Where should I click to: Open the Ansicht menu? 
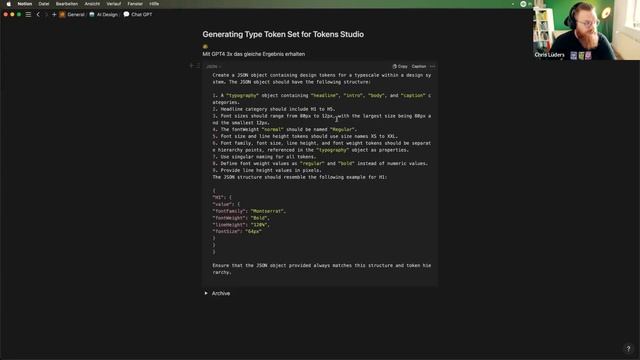tap(92, 4)
